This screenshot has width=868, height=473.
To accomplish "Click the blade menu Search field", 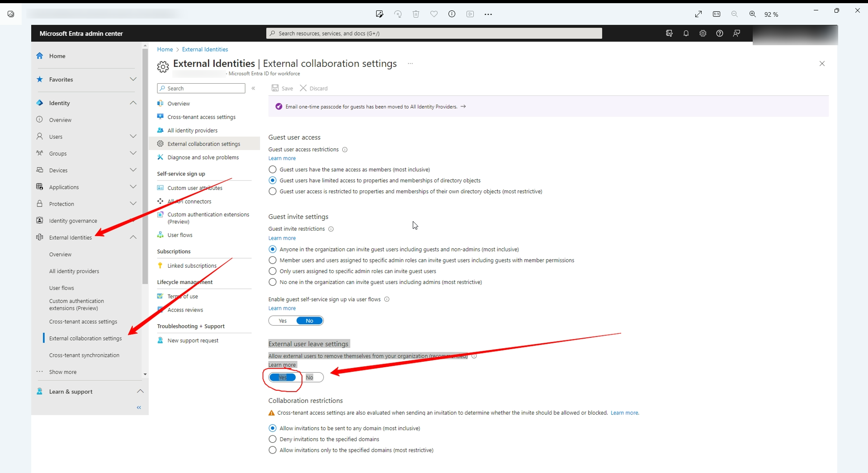I will tap(201, 88).
